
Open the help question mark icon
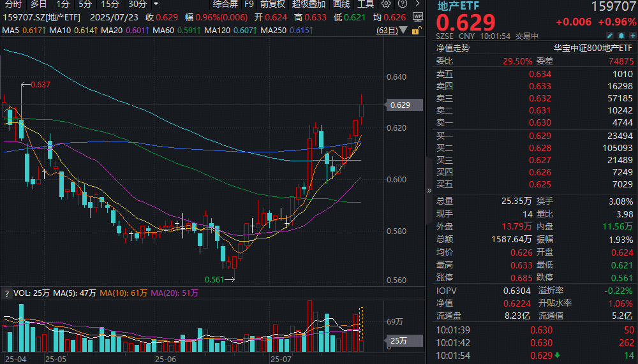pyautogui.click(x=403, y=4)
